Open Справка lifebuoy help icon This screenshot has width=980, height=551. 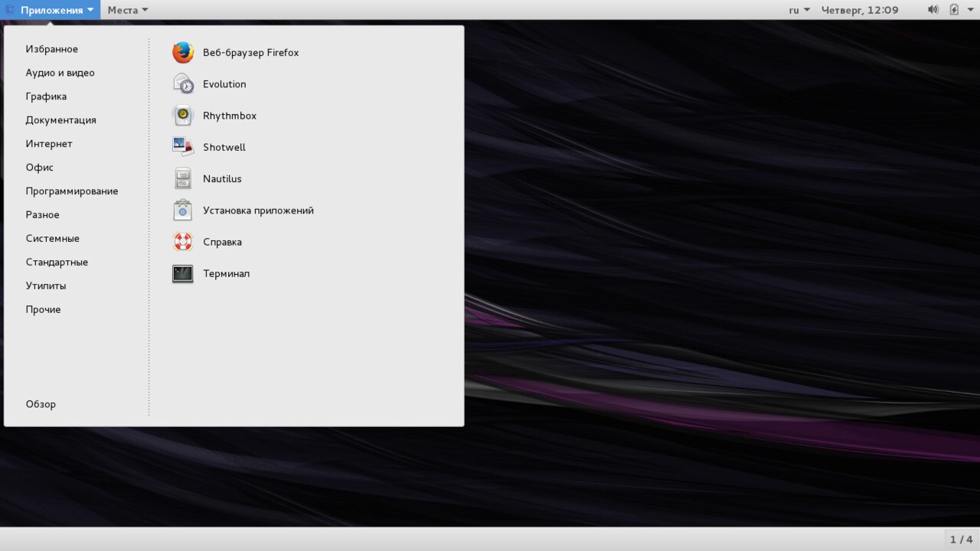pyautogui.click(x=183, y=242)
